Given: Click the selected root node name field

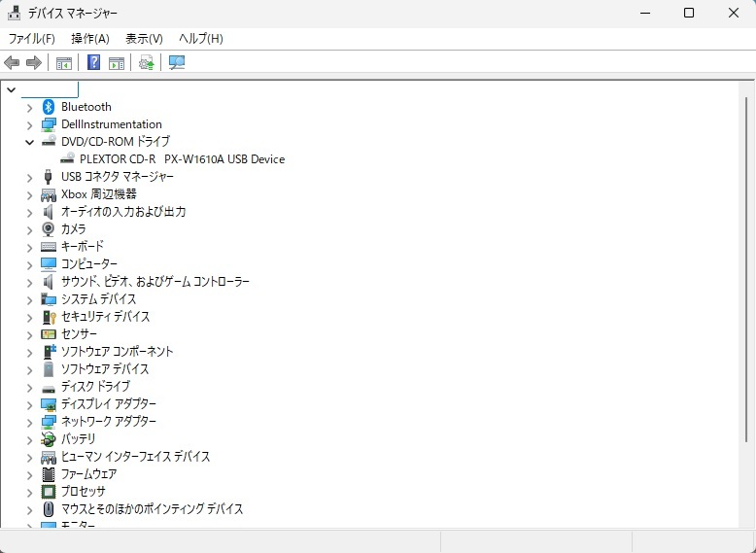Looking at the screenshot, I should pos(50,89).
